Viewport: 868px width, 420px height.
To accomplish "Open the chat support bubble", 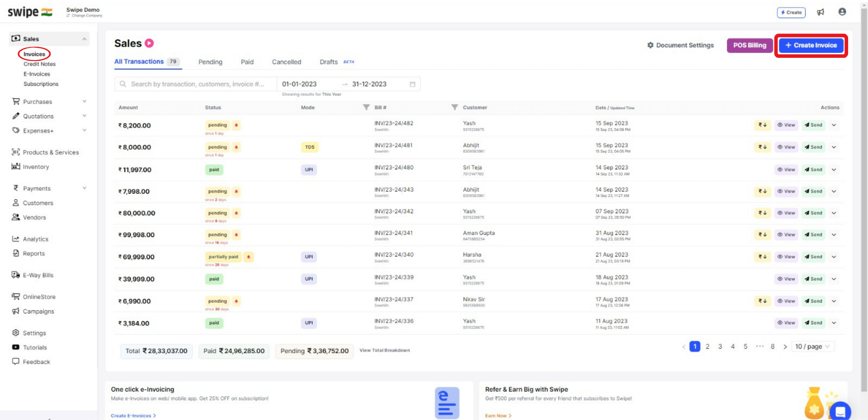I will tap(840, 411).
